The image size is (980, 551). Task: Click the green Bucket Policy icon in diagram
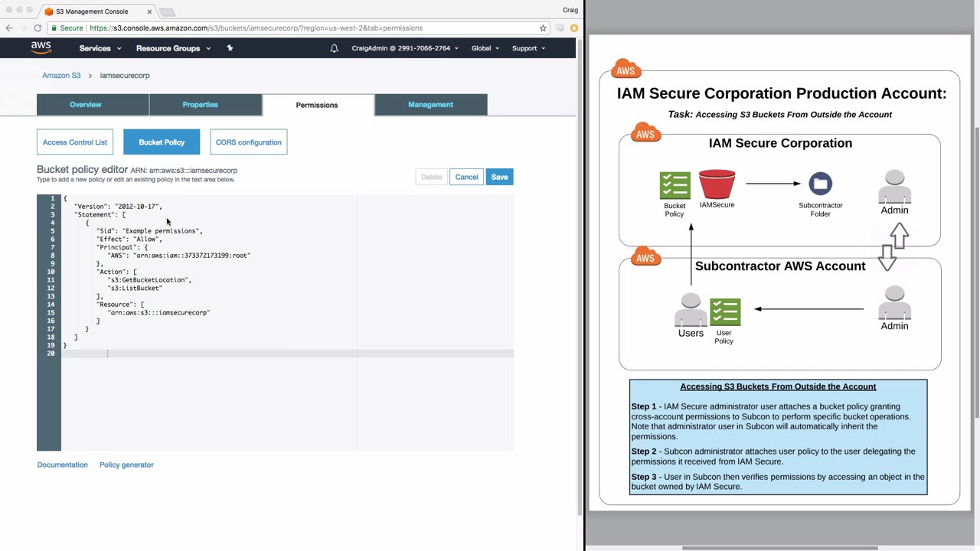(675, 185)
